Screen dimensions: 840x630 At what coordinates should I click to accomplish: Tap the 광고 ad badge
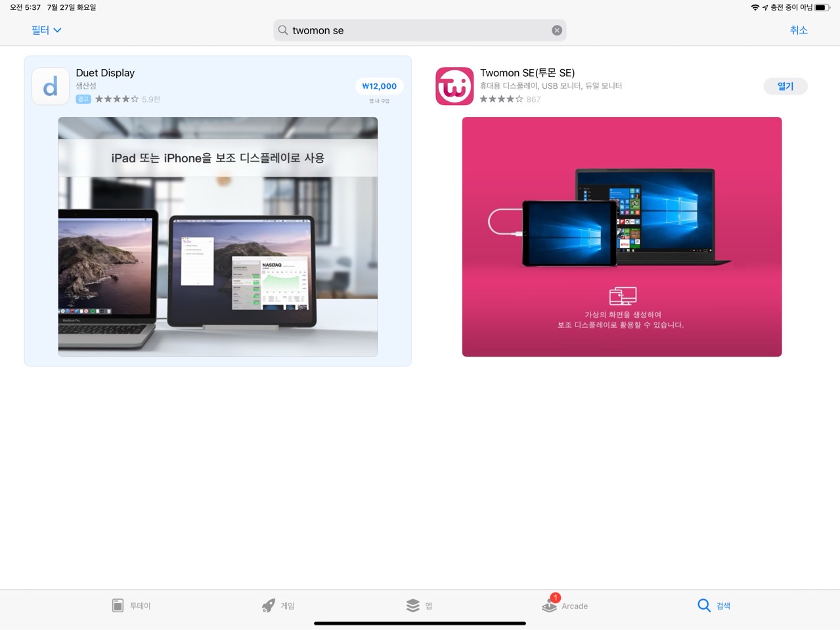tap(83, 99)
